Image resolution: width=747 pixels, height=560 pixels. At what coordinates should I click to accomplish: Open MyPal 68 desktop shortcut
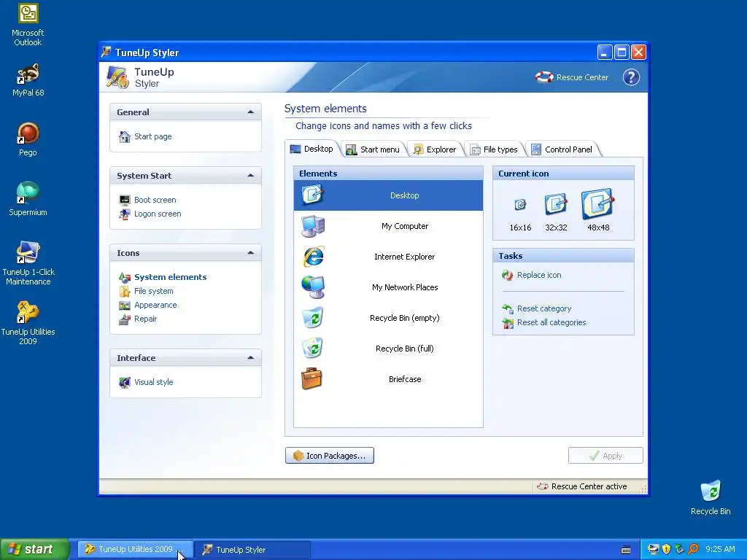(x=28, y=80)
